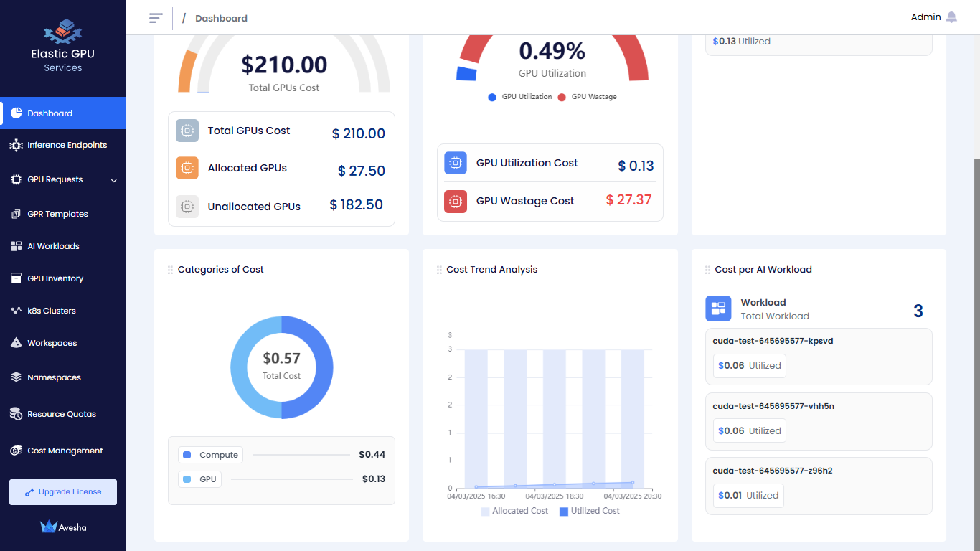
Task: Click the orange Allocated GPUs chip icon
Action: pos(187,168)
